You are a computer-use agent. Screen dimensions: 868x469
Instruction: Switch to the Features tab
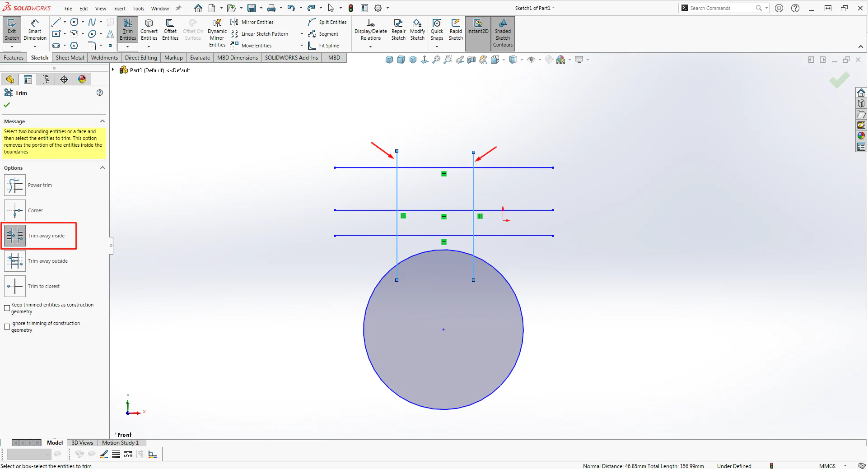(x=14, y=58)
